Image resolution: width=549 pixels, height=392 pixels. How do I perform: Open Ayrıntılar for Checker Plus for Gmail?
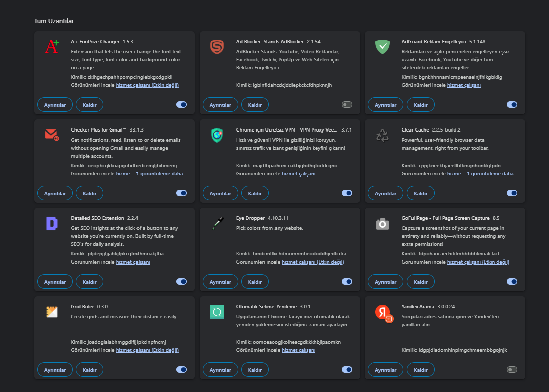pos(55,193)
